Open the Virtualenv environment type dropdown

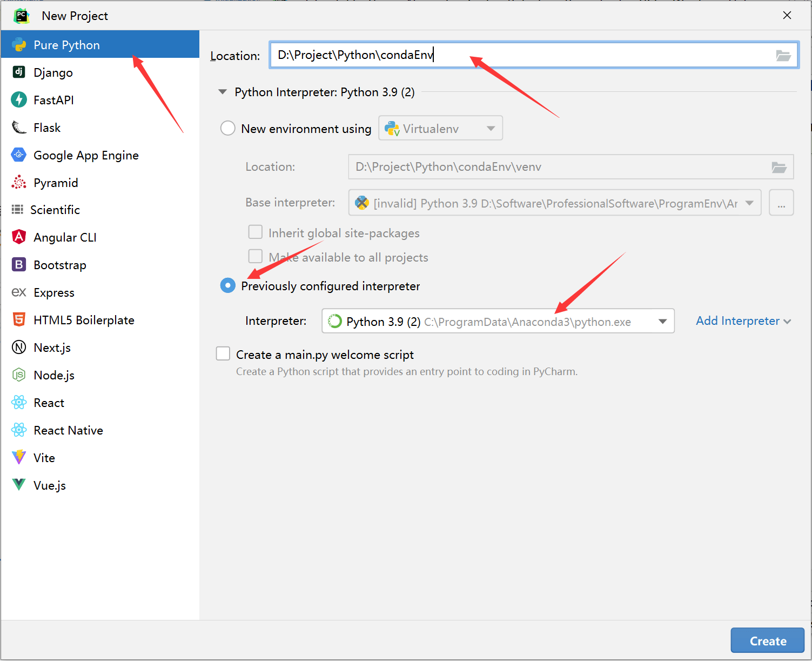(441, 128)
